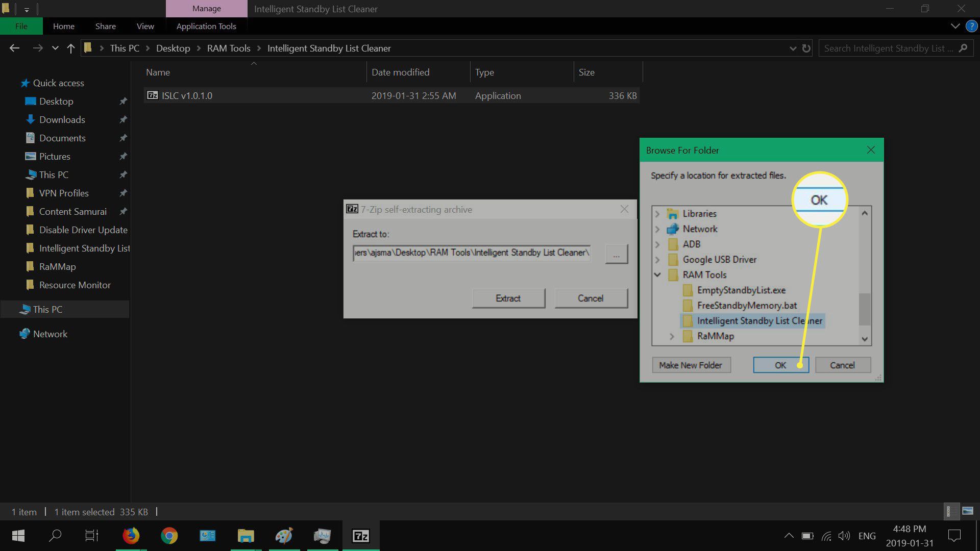Click the Forward navigation arrow
The width and height of the screenshot is (980, 551).
pyautogui.click(x=38, y=48)
